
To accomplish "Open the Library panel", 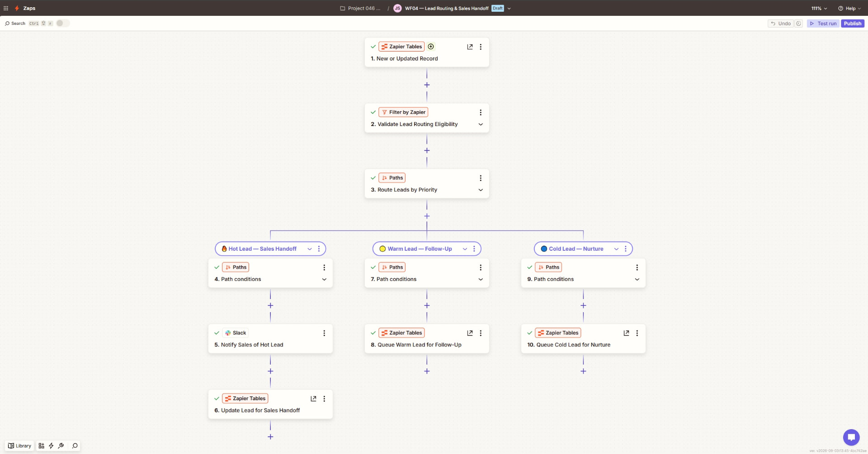I will pyautogui.click(x=19, y=445).
